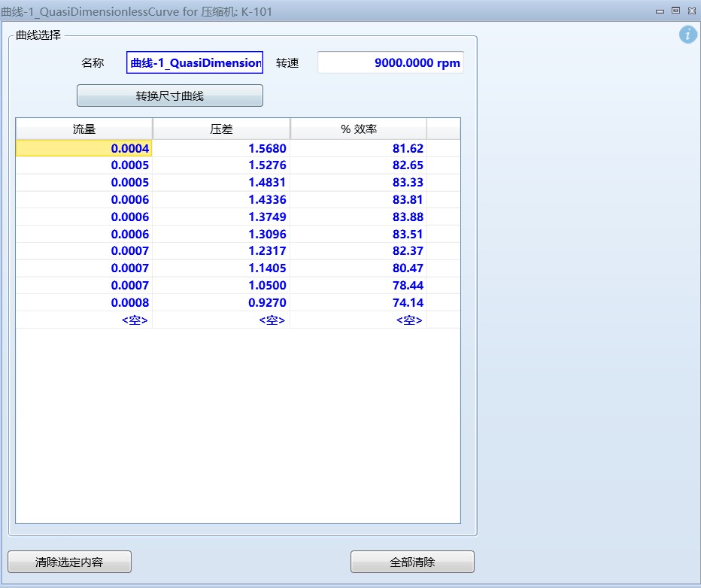Select the pressure cell 0.9270

(221, 302)
